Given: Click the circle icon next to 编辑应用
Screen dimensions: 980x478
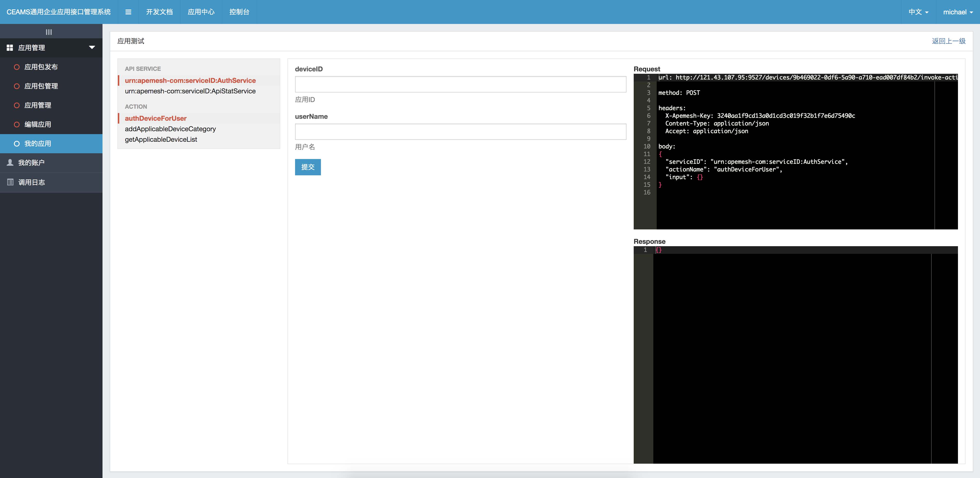Looking at the screenshot, I should [17, 124].
